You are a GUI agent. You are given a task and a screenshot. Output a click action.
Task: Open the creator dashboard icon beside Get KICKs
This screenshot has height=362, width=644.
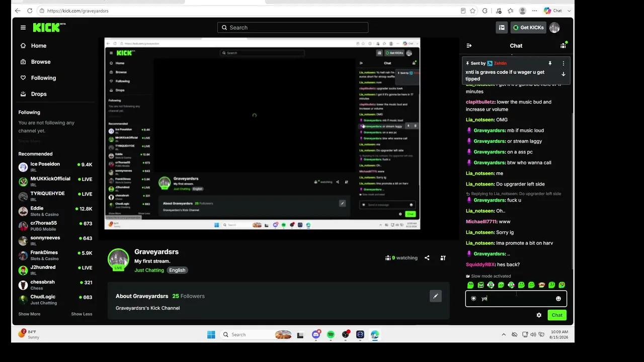point(502,28)
